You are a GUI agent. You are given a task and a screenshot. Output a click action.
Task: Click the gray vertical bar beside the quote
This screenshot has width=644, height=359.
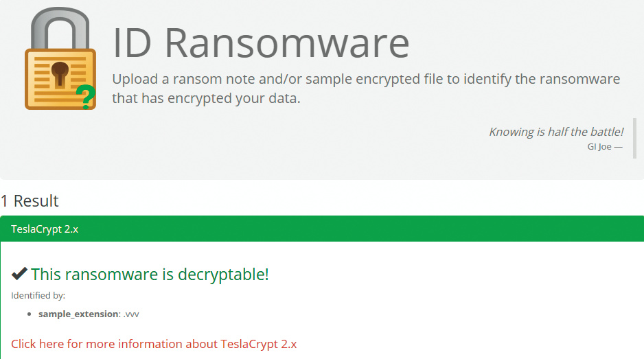pos(634,139)
